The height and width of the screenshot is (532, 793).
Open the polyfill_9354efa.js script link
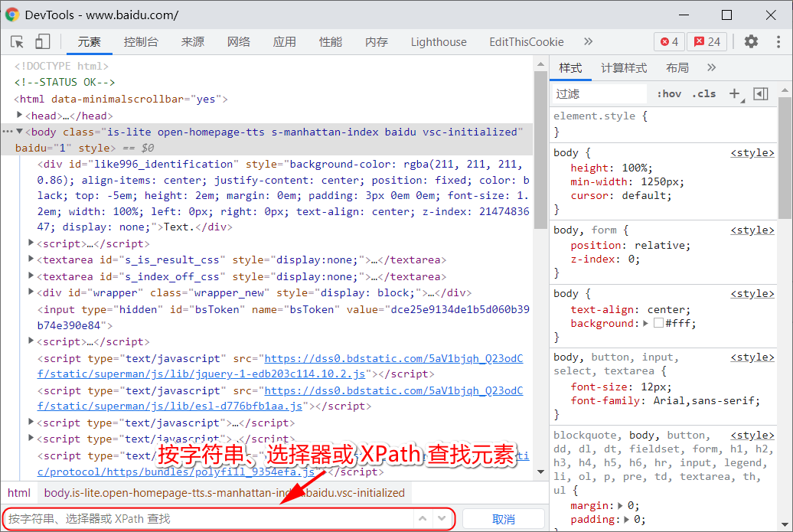pos(175,472)
